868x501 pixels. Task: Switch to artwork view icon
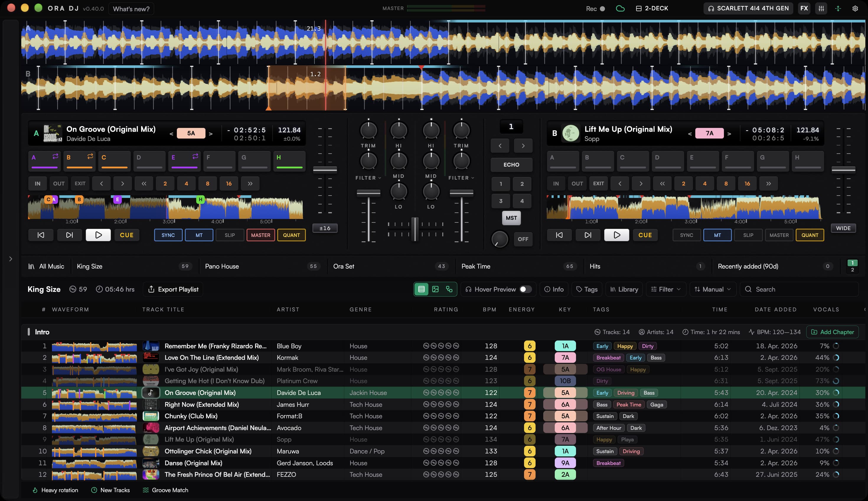[x=435, y=289]
